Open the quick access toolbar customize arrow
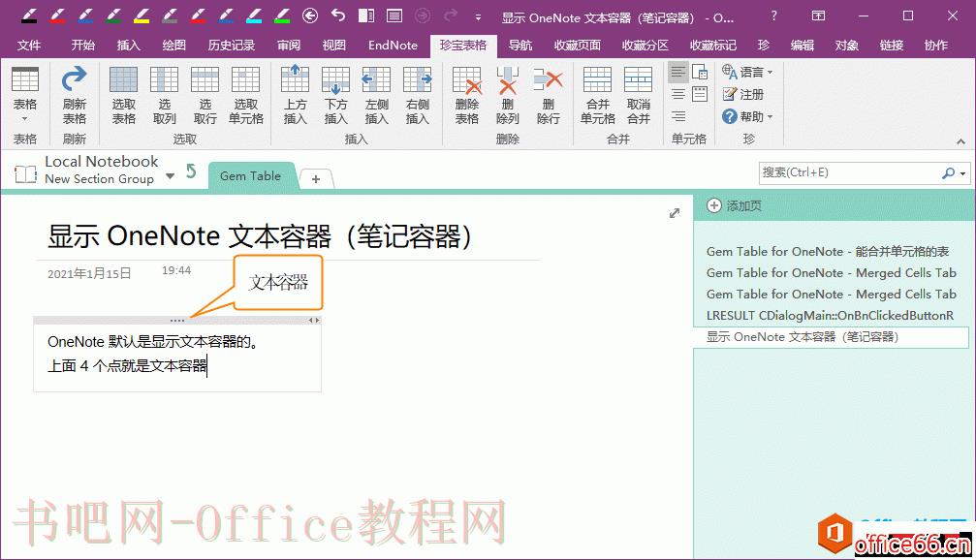The image size is (976, 560). [x=478, y=17]
